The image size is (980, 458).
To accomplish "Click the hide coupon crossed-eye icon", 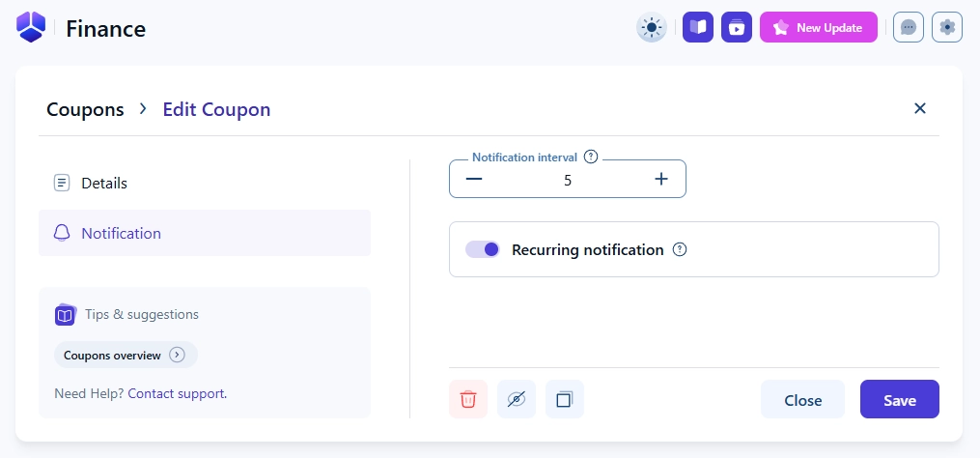I will 517,399.
